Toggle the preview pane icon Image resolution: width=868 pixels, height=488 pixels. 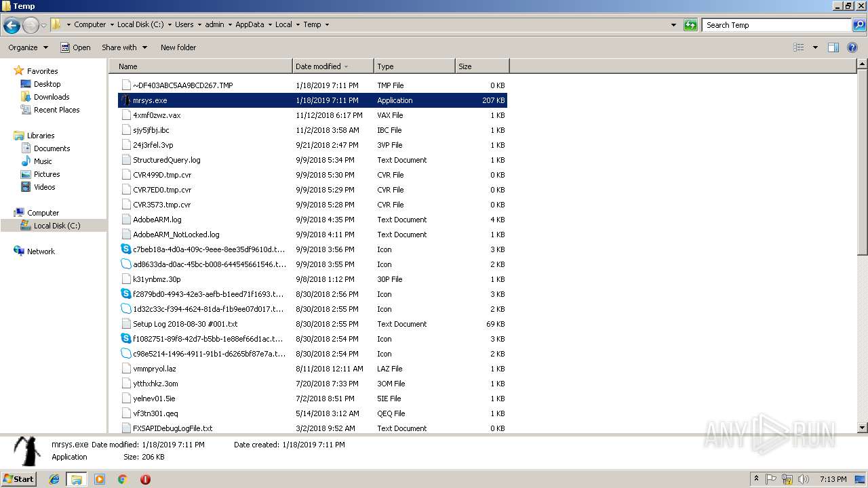pos(833,47)
